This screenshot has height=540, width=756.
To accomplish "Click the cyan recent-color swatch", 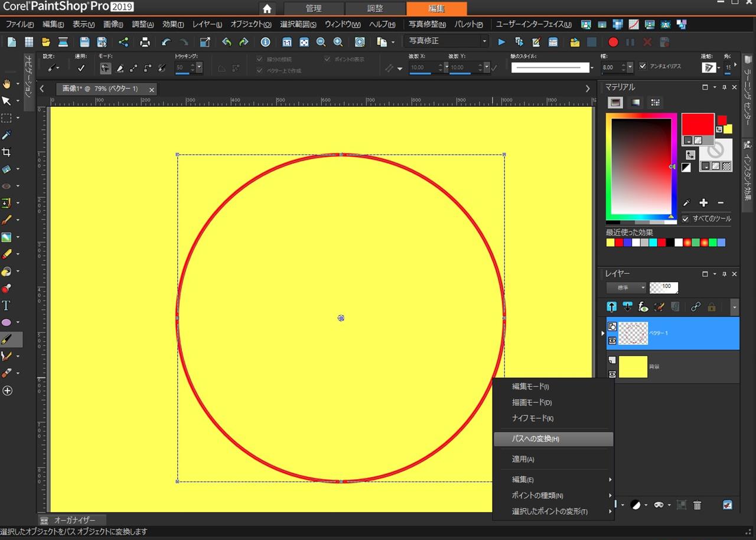I will tap(653, 243).
